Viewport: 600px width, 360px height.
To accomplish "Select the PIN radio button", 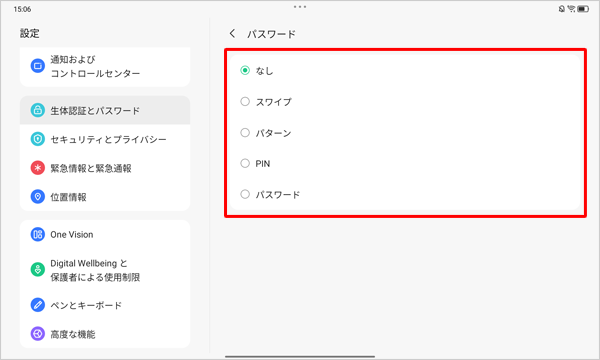I will click(x=245, y=163).
